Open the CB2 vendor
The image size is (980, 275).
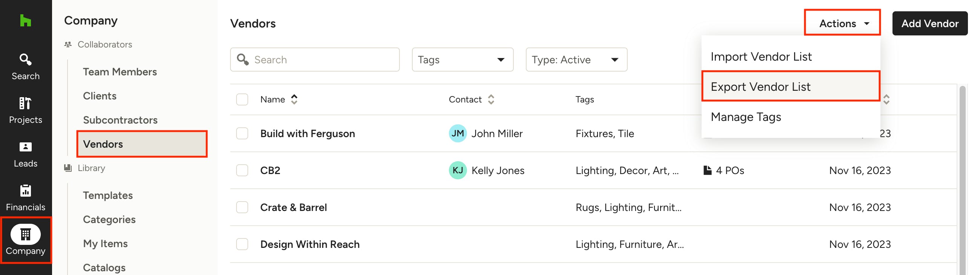click(270, 170)
